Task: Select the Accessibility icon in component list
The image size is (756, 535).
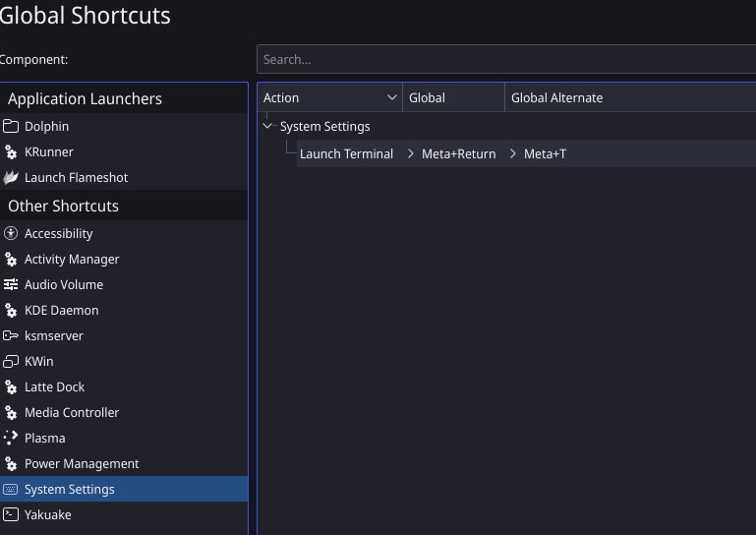Action: tap(11, 233)
